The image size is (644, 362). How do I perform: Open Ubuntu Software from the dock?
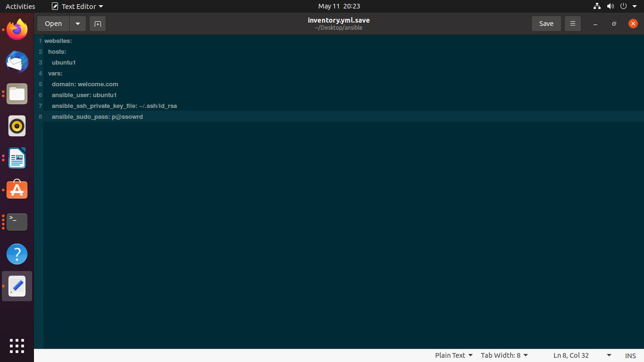tap(17, 189)
